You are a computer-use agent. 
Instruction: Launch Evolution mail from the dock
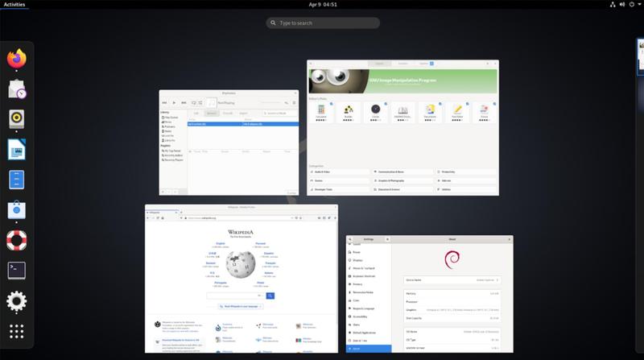point(16,89)
